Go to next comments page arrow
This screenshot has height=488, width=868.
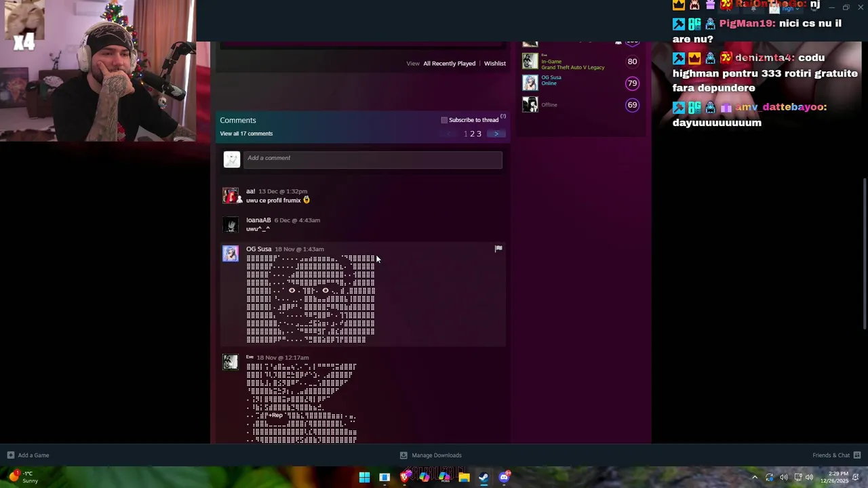[496, 134]
